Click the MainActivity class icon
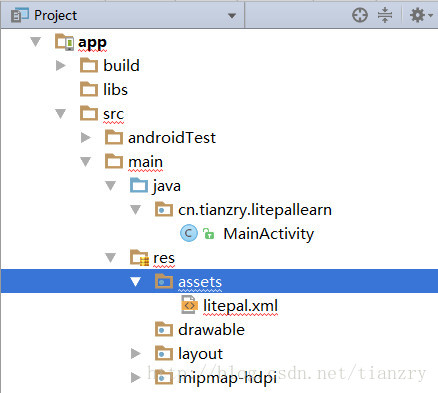438x393 pixels. tap(189, 233)
